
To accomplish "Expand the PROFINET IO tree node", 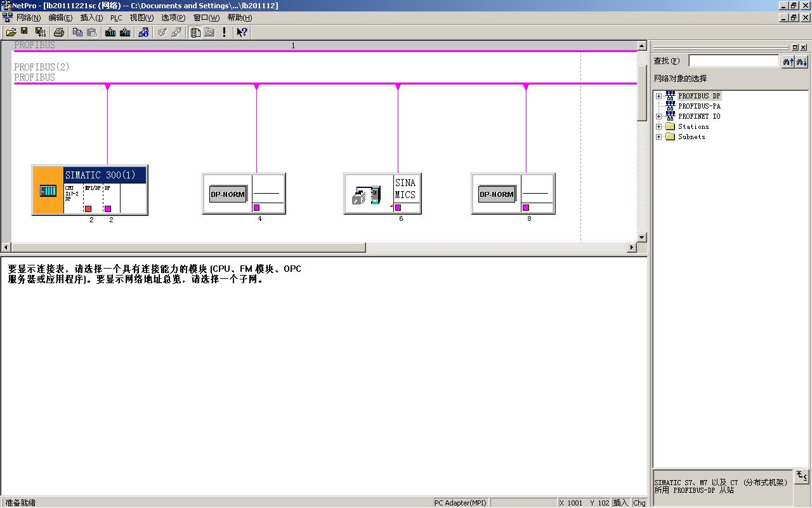I will [x=659, y=117].
